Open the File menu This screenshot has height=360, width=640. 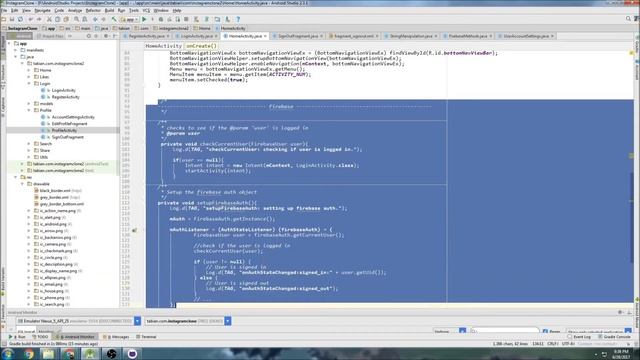[4, 10]
